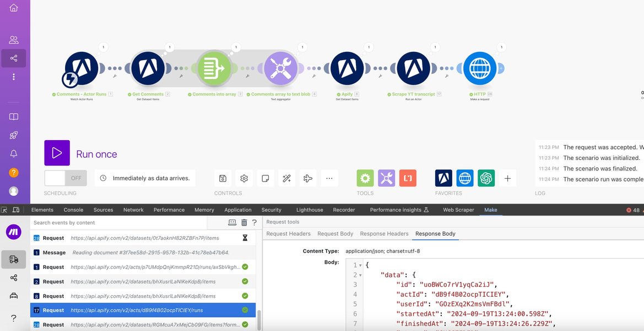Viewport: 644px width, 331px height.
Task: Open the purple Tools wrench icon
Action: pos(387,178)
